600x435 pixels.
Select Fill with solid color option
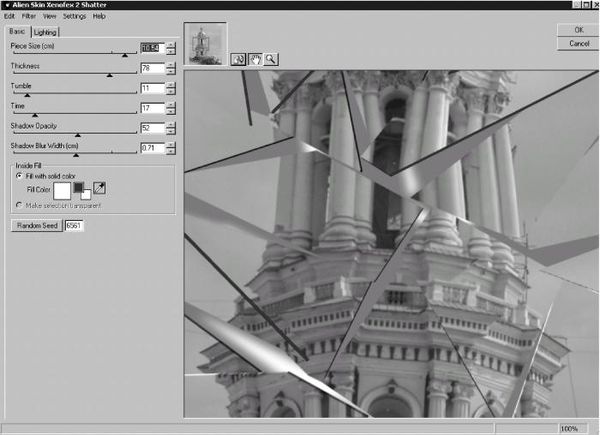click(x=20, y=175)
